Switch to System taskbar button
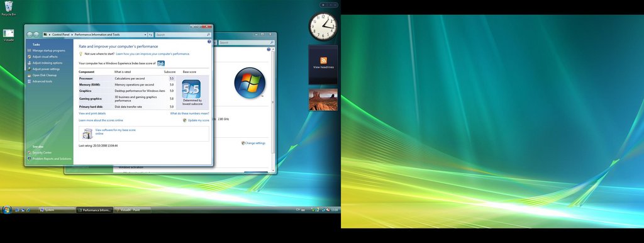 57,210
